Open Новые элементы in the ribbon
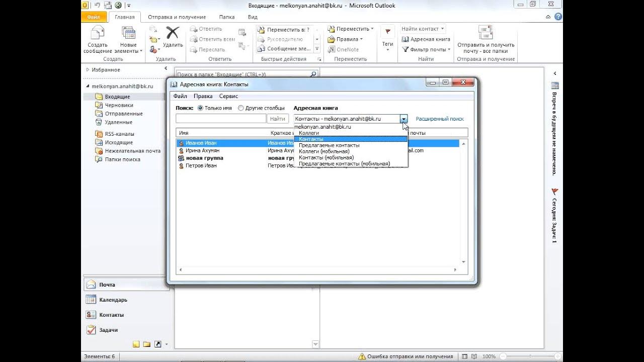The image size is (644, 362). click(x=129, y=40)
